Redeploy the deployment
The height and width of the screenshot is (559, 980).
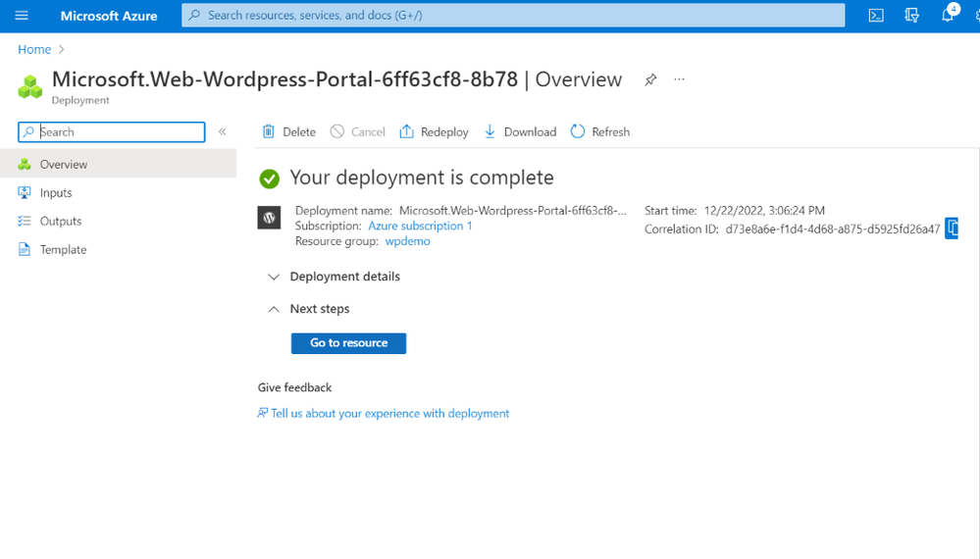click(435, 131)
